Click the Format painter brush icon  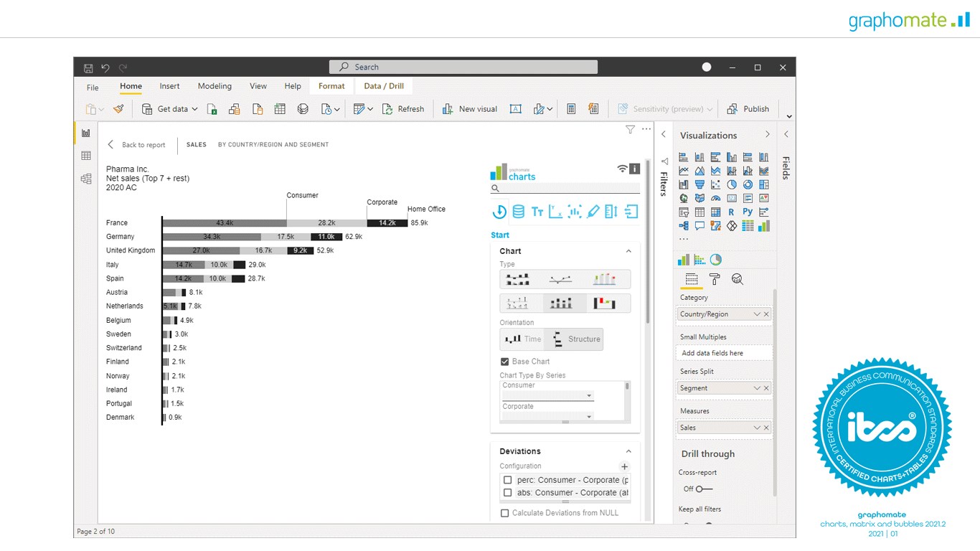[118, 109]
